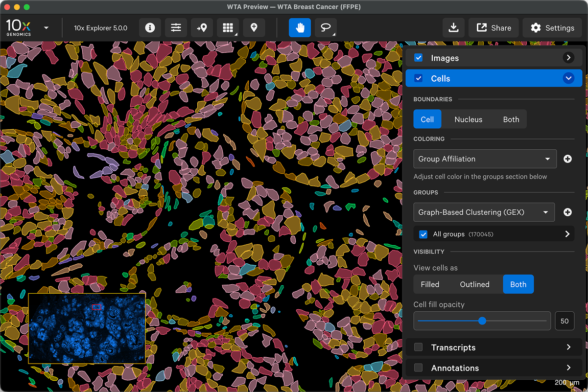
Task: Click the go-to-location icon
Action: click(x=202, y=28)
